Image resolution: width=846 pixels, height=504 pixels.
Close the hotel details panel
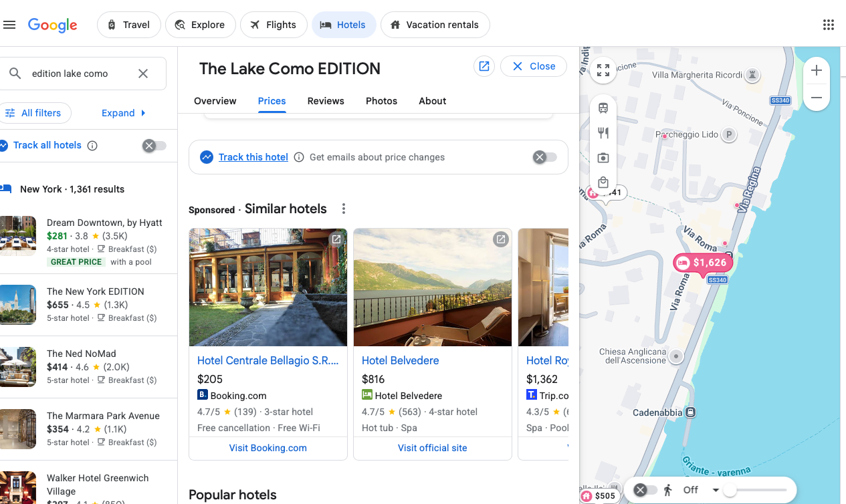(x=534, y=66)
